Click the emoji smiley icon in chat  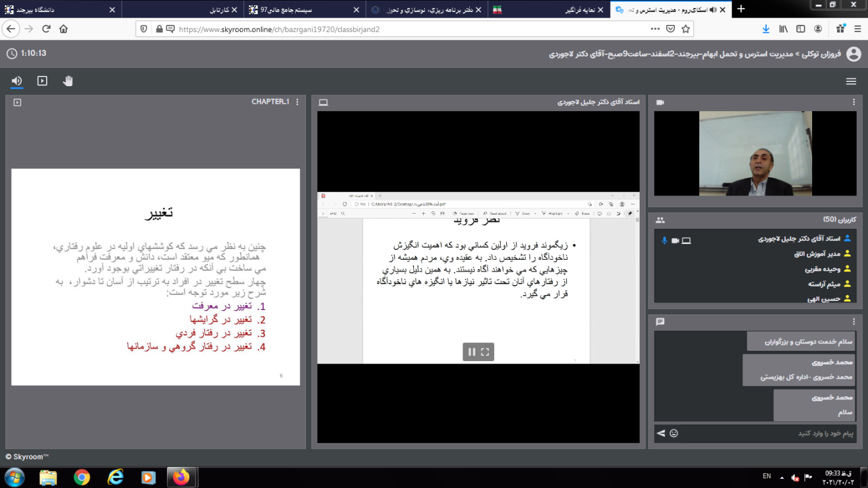click(x=674, y=433)
